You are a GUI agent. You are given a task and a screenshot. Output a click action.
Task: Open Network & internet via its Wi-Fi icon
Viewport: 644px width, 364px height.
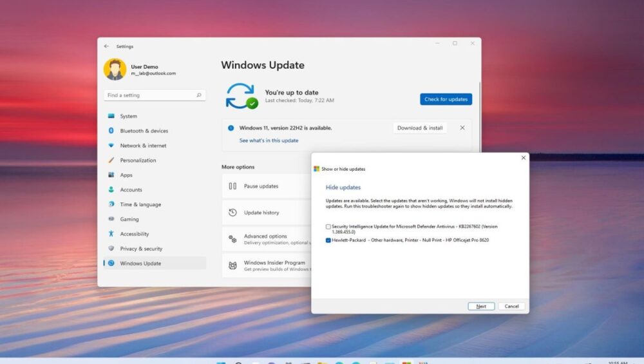pos(111,146)
